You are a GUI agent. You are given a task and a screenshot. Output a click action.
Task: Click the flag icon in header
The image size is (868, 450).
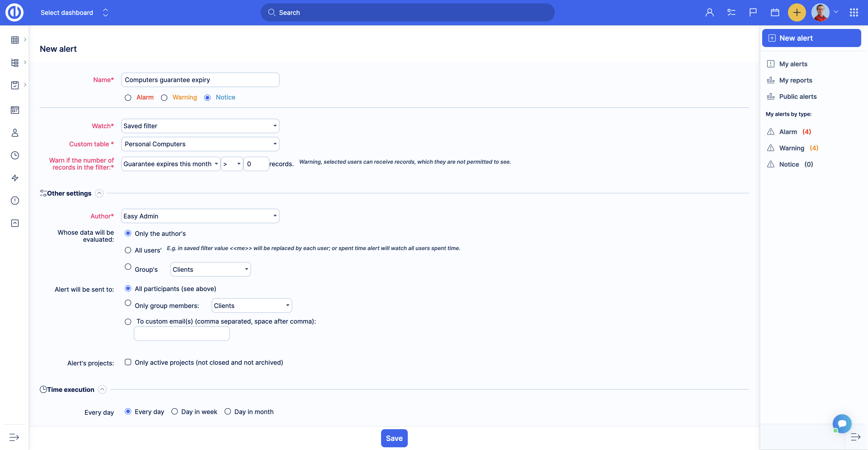tap(753, 12)
